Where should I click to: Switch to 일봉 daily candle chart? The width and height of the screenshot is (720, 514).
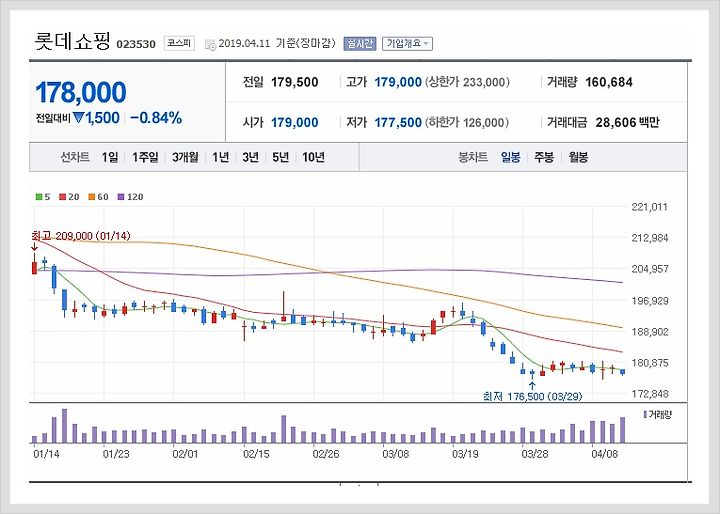click(x=511, y=157)
